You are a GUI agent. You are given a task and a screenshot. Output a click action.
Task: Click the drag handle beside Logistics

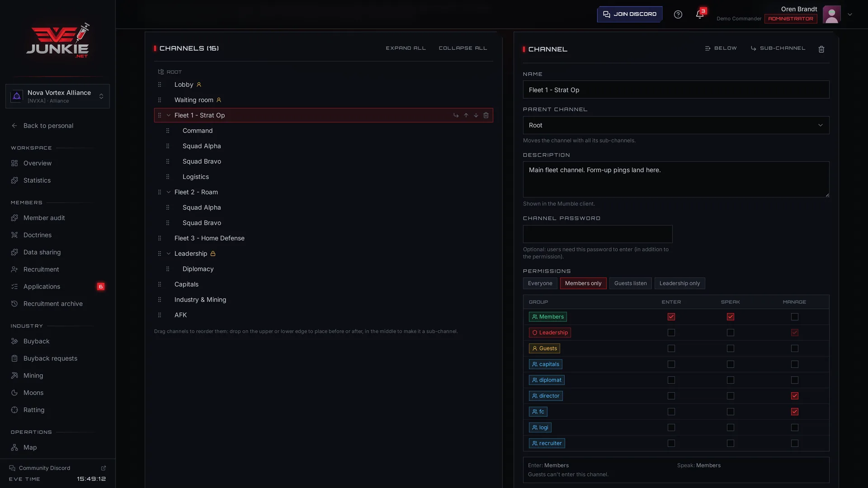(x=167, y=177)
